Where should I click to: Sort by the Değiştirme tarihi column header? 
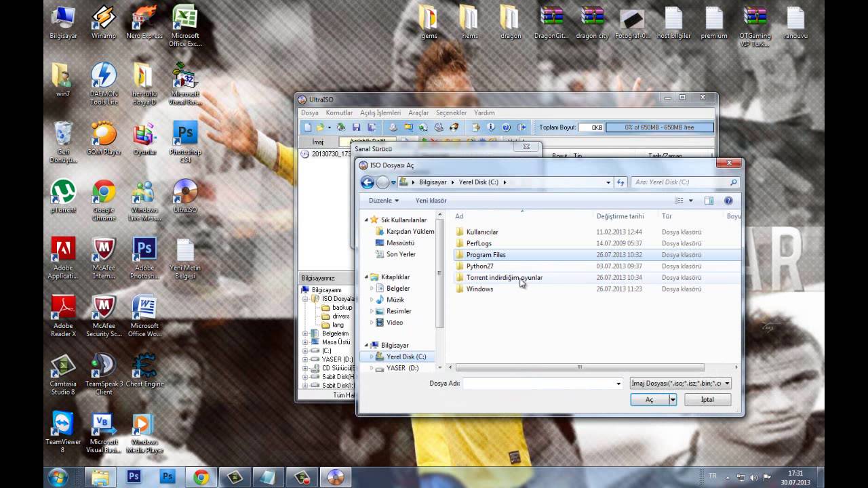click(620, 216)
